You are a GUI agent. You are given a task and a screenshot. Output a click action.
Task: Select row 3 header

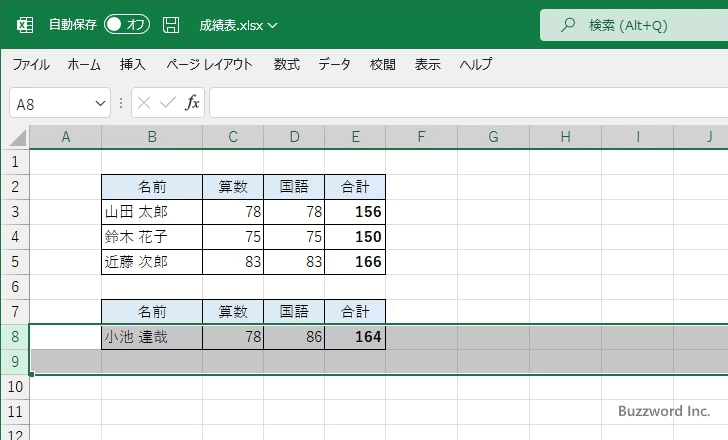15,212
